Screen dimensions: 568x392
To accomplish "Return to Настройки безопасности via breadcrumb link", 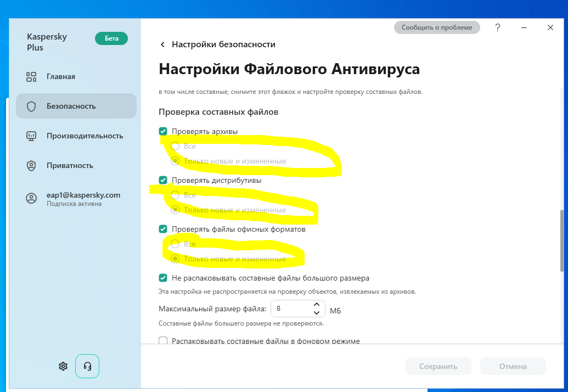I will click(x=223, y=44).
